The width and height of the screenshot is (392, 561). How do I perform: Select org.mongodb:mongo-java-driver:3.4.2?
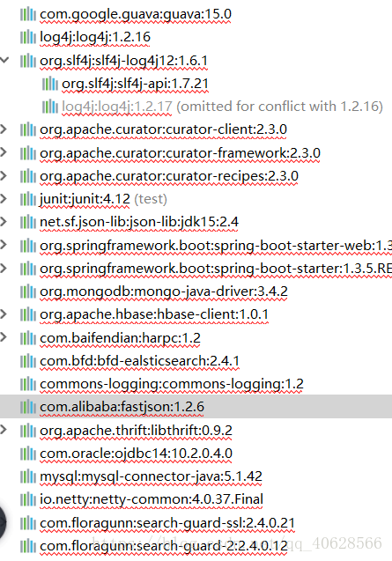[164, 292]
